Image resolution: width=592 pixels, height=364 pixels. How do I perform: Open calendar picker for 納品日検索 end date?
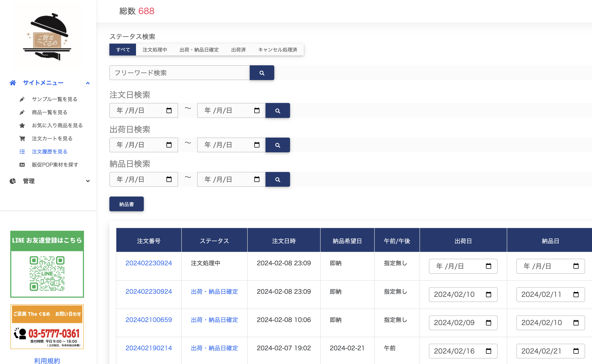(257, 179)
